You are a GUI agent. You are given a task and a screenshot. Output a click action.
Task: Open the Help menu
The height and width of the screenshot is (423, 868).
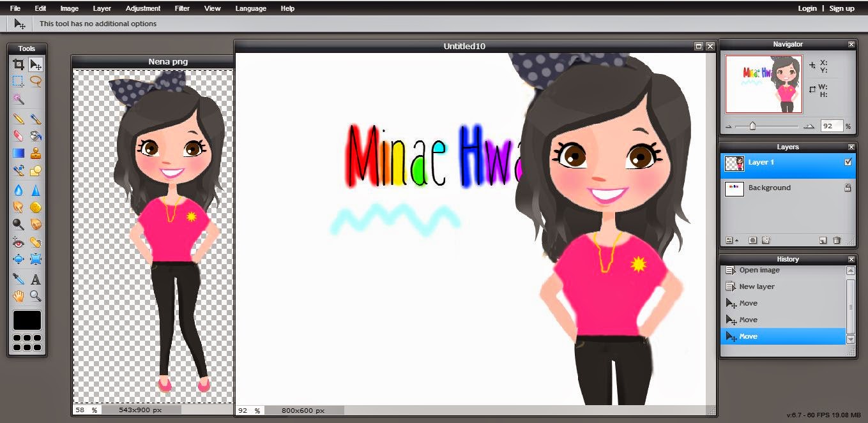click(287, 8)
